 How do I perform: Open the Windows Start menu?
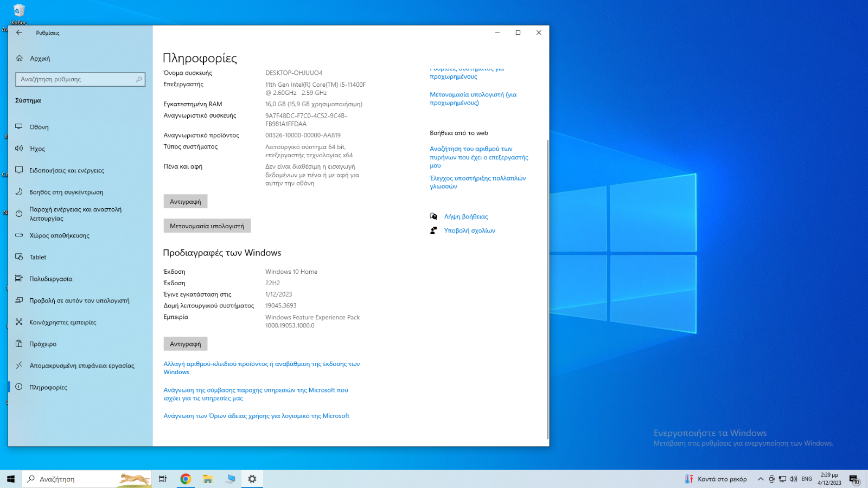point(11,479)
